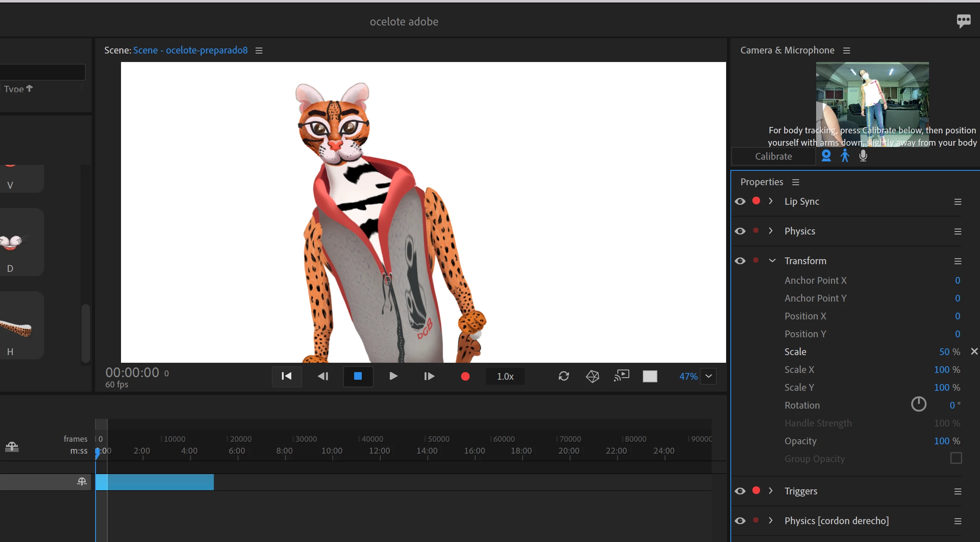Click the refresh scene icon

[564, 376]
